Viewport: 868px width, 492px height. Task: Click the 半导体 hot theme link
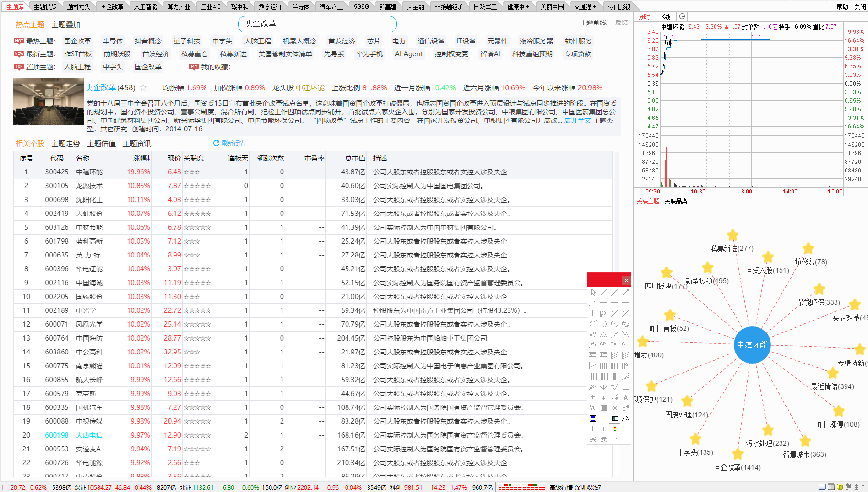113,41
